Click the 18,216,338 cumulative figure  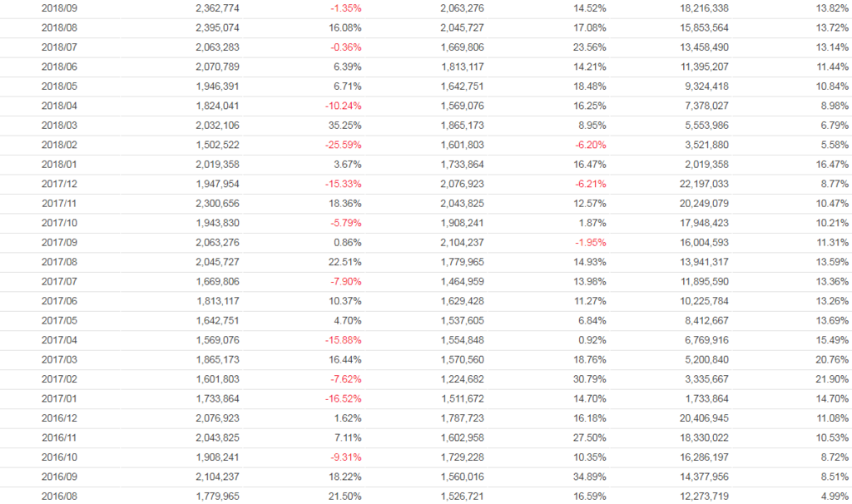704,8
